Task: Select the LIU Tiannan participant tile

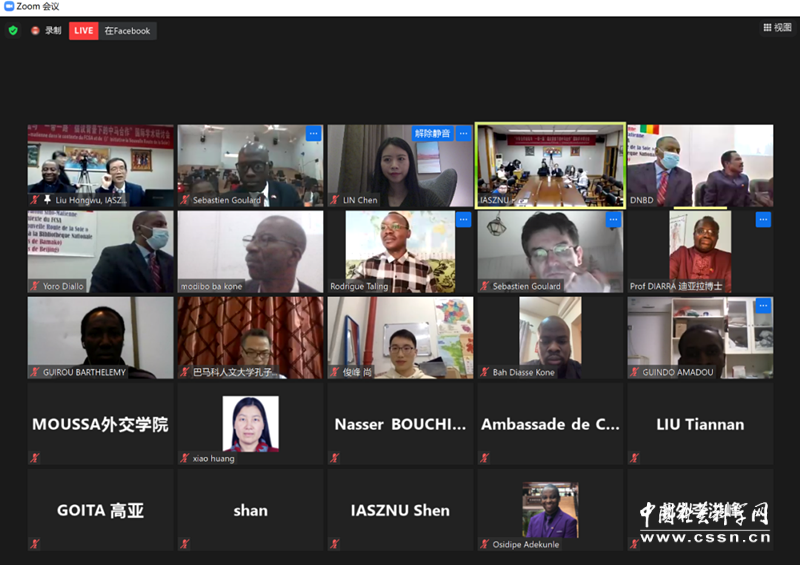Action: tap(700, 424)
